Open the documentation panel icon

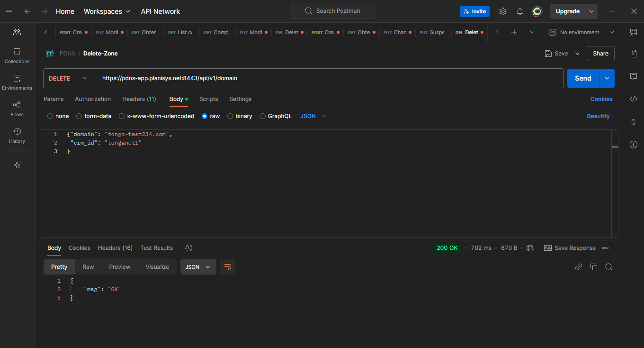tap(634, 54)
